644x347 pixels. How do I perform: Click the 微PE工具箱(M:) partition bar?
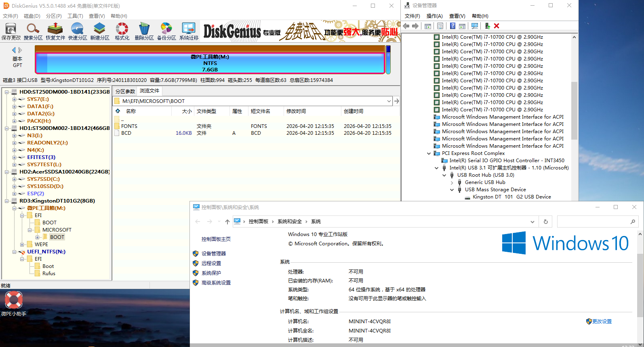210,63
